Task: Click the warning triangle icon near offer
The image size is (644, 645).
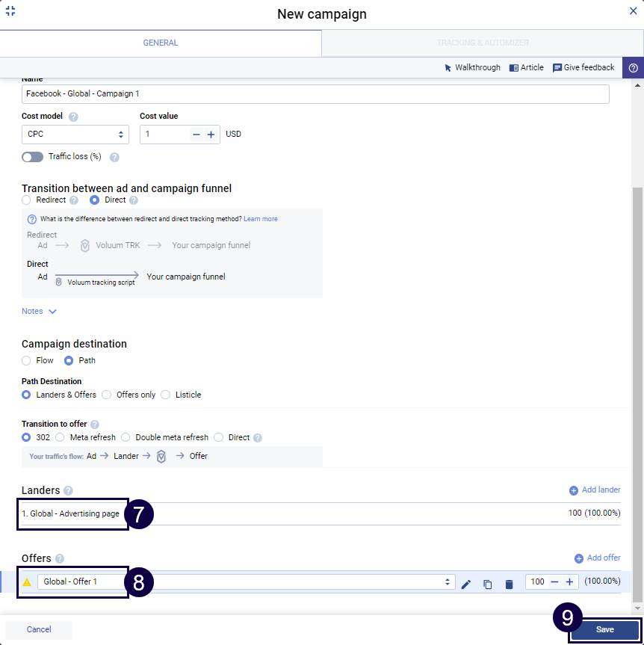Action: point(28,582)
